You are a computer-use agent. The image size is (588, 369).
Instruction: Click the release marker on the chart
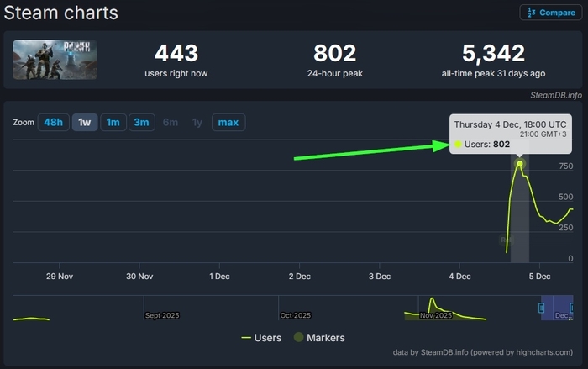click(x=507, y=240)
